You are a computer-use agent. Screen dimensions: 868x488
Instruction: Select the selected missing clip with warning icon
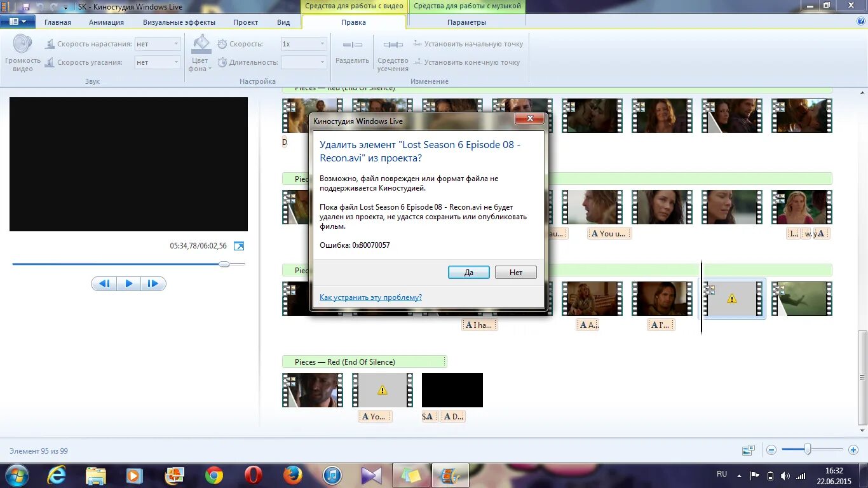pyautogui.click(x=732, y=299)
